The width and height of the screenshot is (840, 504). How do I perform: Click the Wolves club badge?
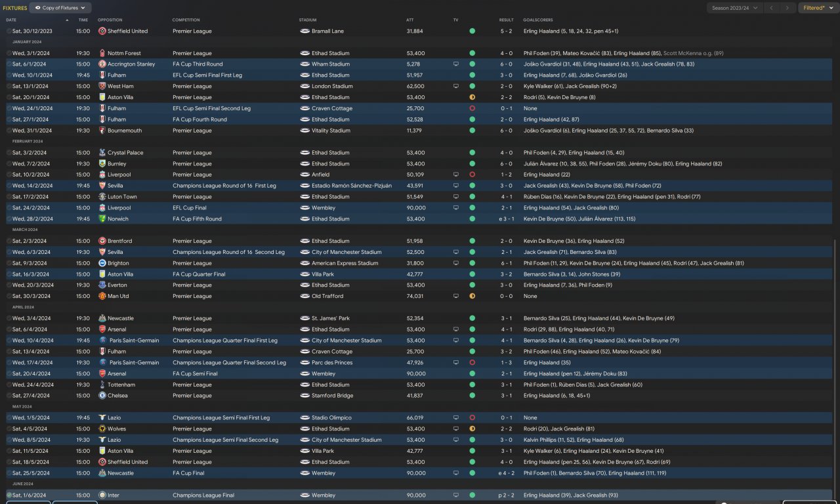coord(102,429)
